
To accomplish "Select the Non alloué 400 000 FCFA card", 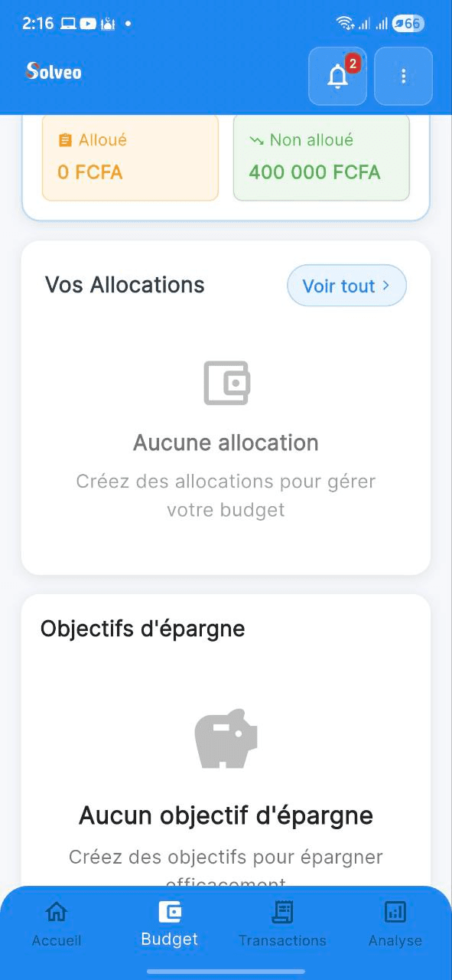I will pyautogui.click(x=320, y=157).
